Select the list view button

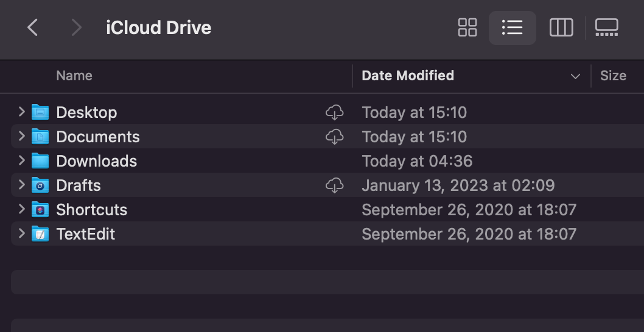tap(512, 27)
